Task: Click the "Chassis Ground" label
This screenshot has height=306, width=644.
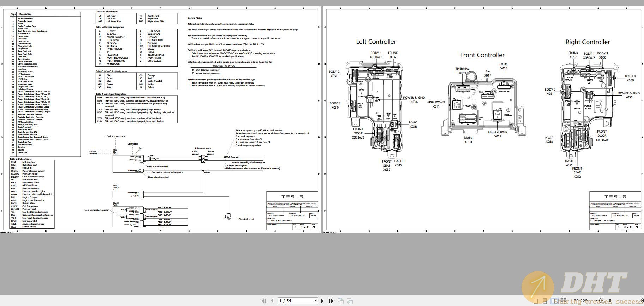Action: [246, 219]
